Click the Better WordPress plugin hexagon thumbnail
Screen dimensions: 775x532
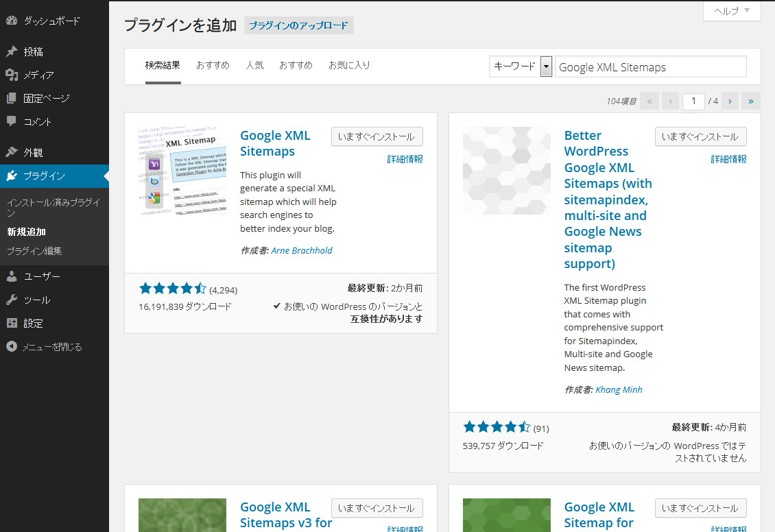click(507, 171)
